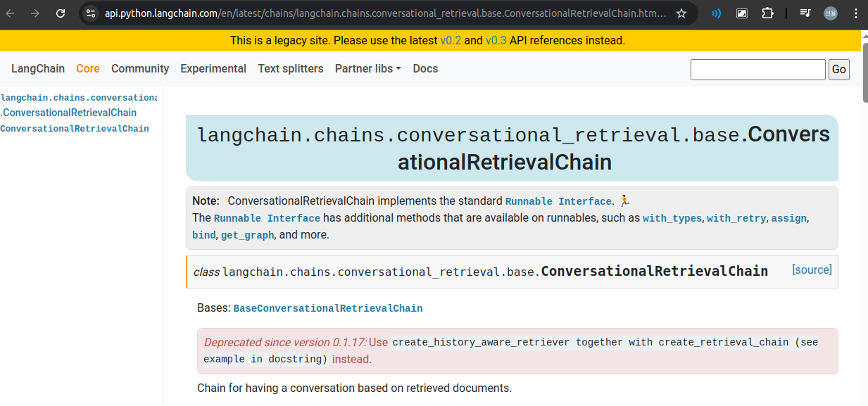The height and width of the screenshot is (406, 868).
Task: Click the search input box
Action: (758, 70)
